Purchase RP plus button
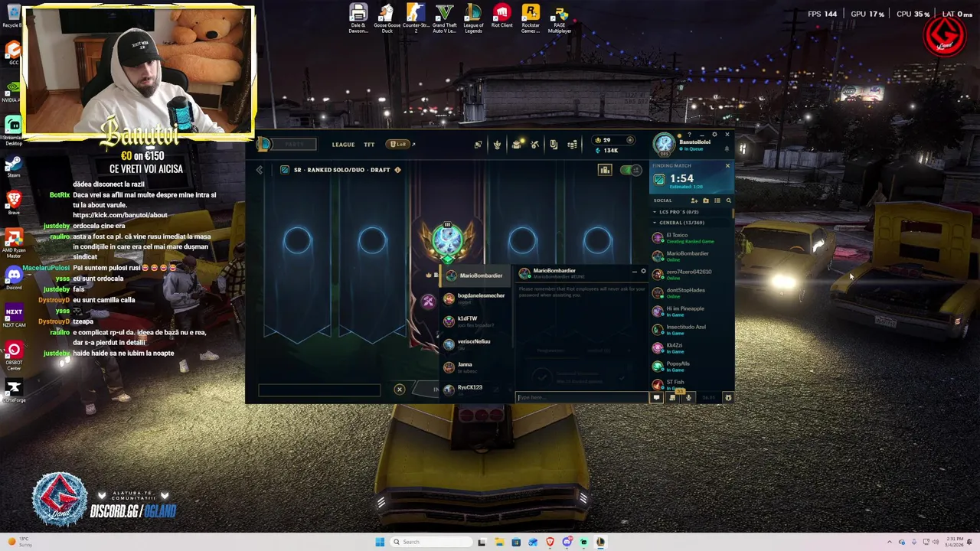This screenshot has height=551, width=980. [630, 140]
